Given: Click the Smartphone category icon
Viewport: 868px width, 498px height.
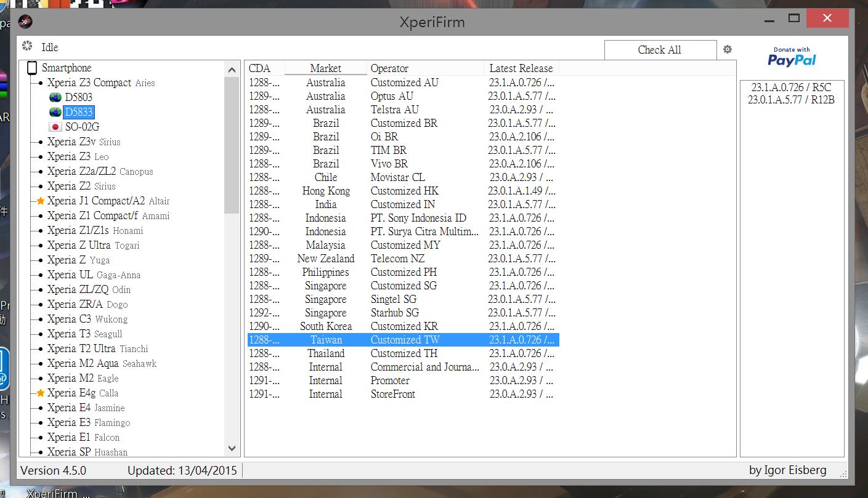Looking at the screenshot, I should click(x=31, y=68).
